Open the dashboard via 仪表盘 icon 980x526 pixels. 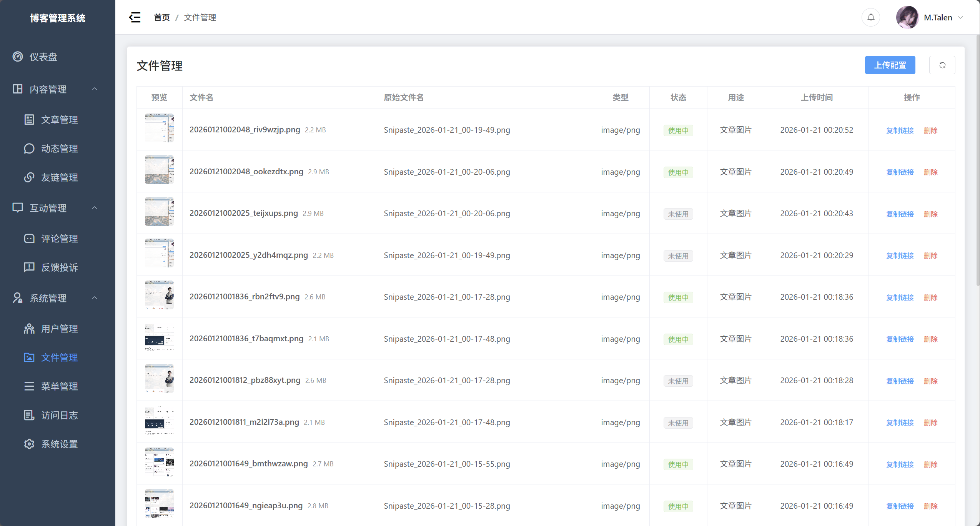pos(18,57)
